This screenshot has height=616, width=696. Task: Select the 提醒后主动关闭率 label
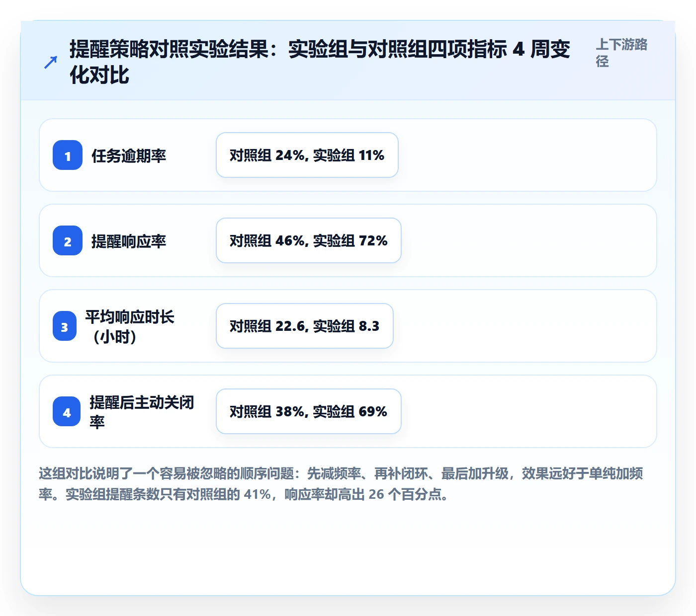(142, 412)
